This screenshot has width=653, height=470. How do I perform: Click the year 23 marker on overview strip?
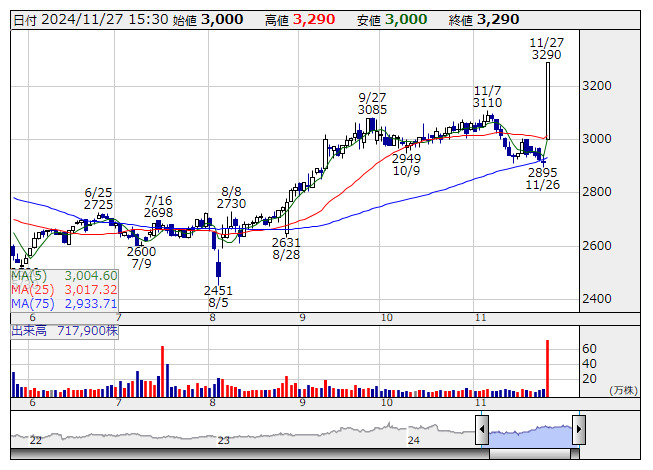(224, 440)
